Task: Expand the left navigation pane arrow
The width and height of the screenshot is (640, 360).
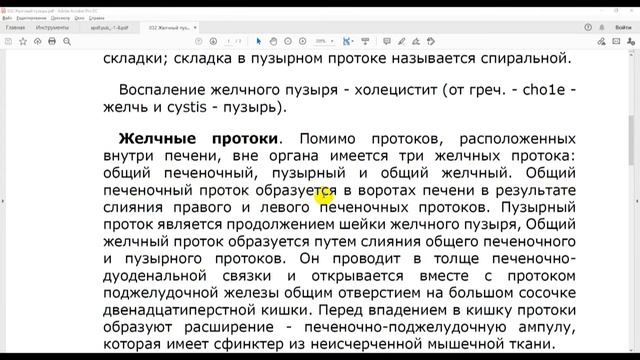Action: [2, 201]
